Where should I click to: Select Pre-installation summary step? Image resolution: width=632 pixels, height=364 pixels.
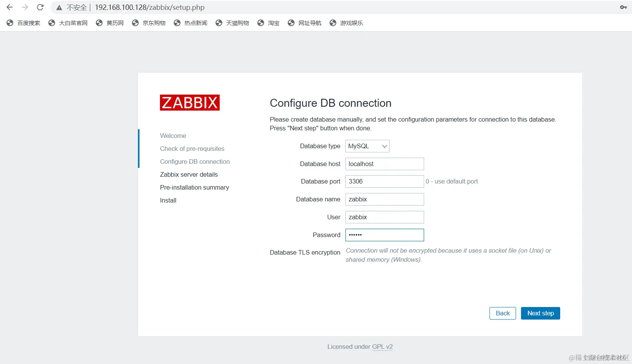[194, 187]
